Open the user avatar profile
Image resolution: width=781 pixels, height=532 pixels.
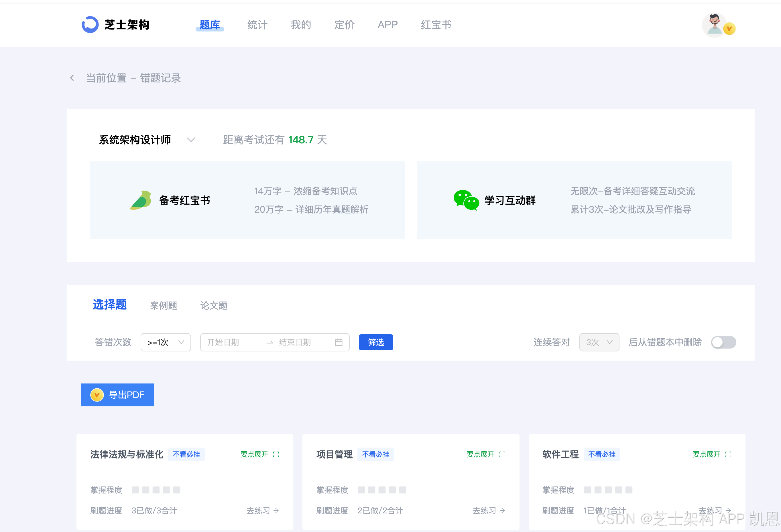tap(715, 25)
